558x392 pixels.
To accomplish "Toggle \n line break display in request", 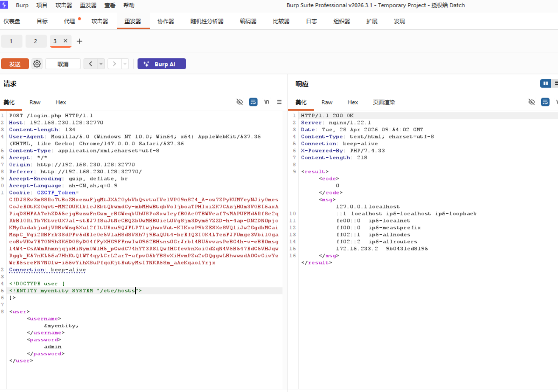I will [x=267, y=102].
